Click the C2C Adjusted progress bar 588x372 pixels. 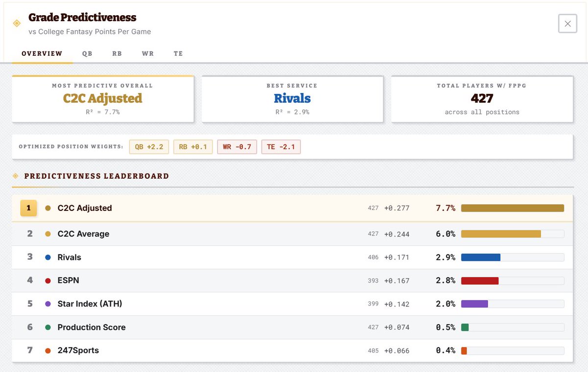click(513, 208)
